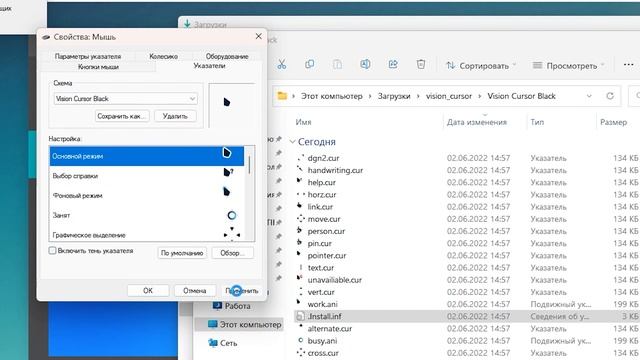
Task: Select the Указатели tab
Action: 209,66
